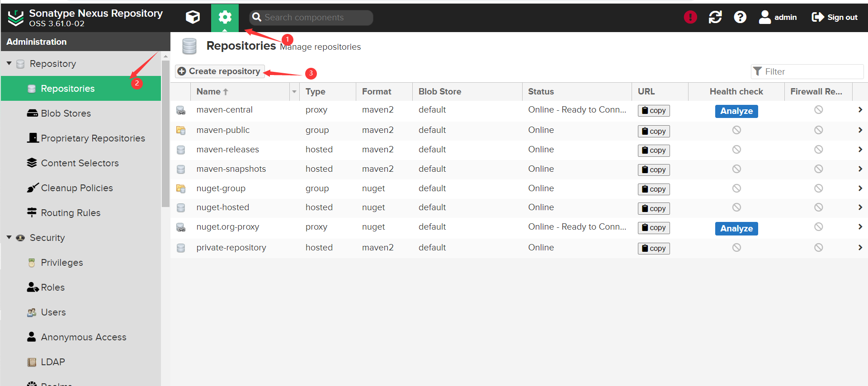Image resolution: width=868 pixels, height=386 pixels.
Task: Select Repositories in sidebar
Action: point(81,89)
